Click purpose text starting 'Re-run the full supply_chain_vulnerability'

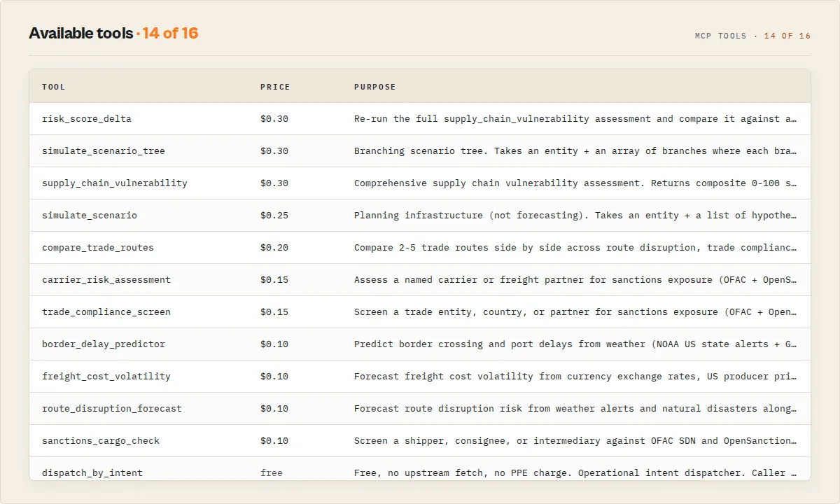pos(575,119)
